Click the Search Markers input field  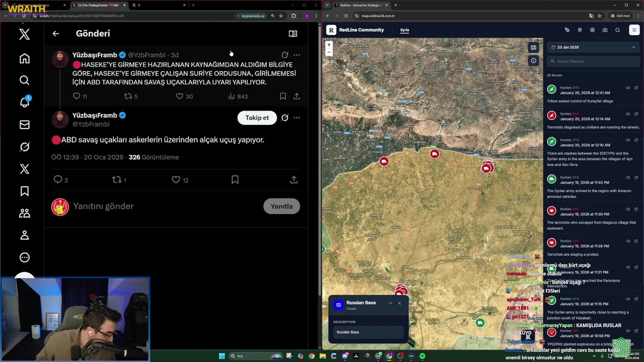[x=593, y=61]
